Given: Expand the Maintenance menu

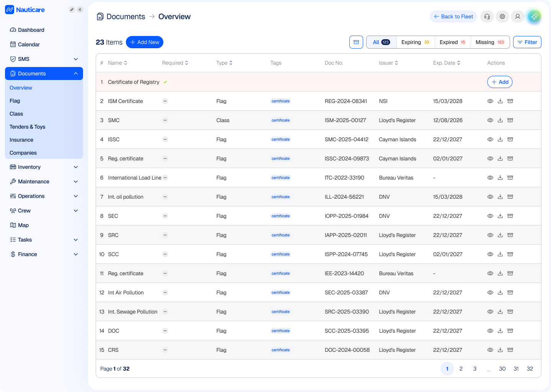Looking at the screenshot, I should (44, 181).
